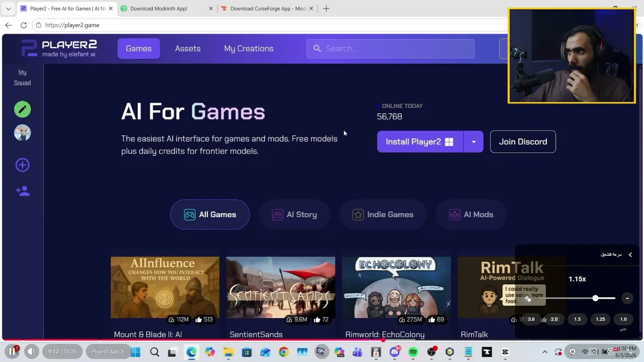Select the character avatar in the sidebar
The image size is (644, 362).
(22, 133)
